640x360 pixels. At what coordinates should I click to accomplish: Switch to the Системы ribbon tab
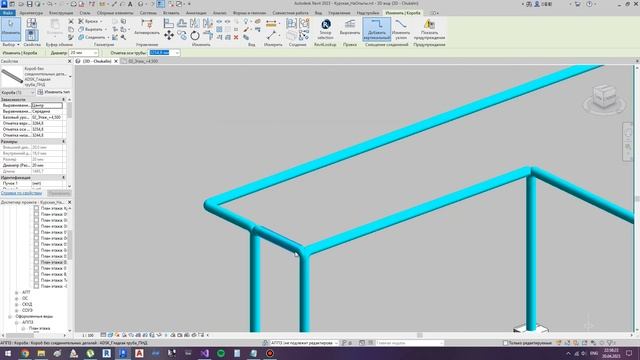tap(148, 13)
